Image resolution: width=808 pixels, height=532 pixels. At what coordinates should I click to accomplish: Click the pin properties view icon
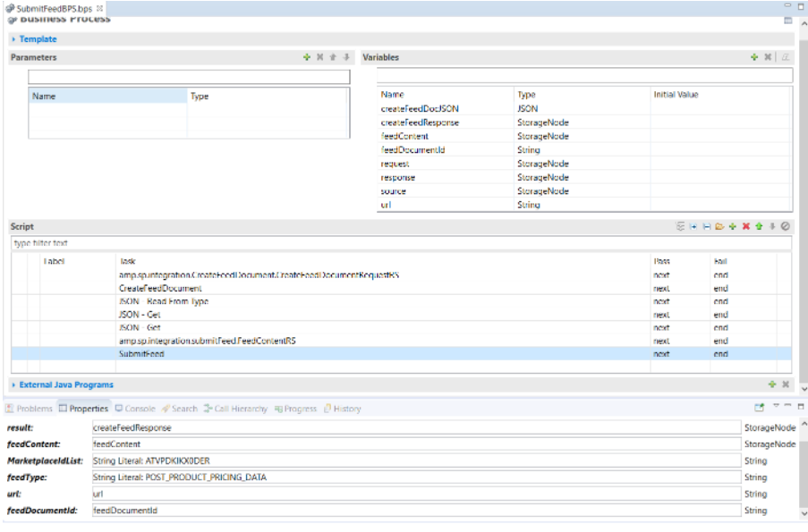[760, 408]
